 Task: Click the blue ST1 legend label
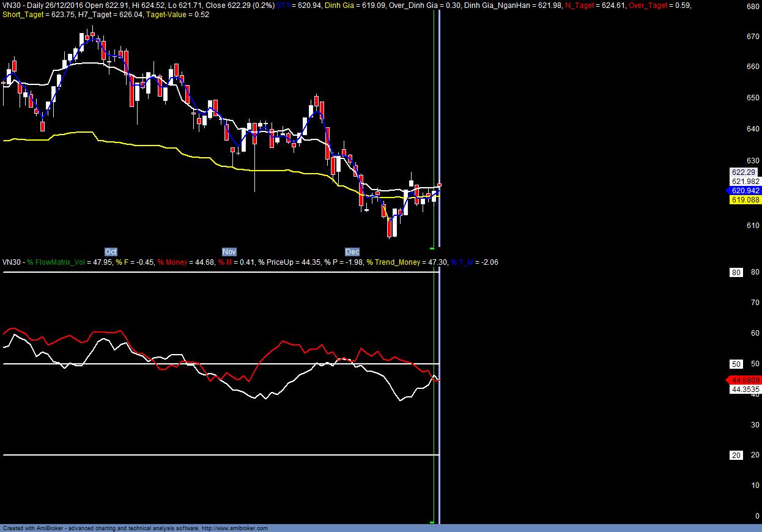coord(282,6)
